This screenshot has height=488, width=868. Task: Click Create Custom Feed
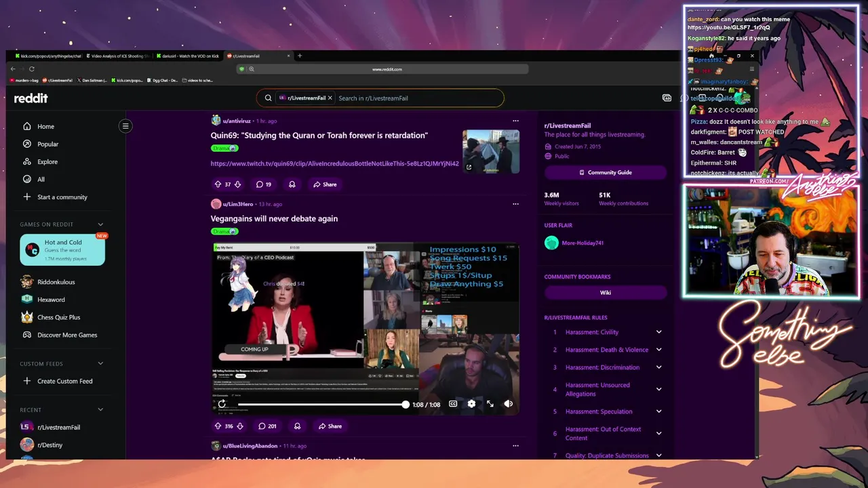[x=65, y=381]
